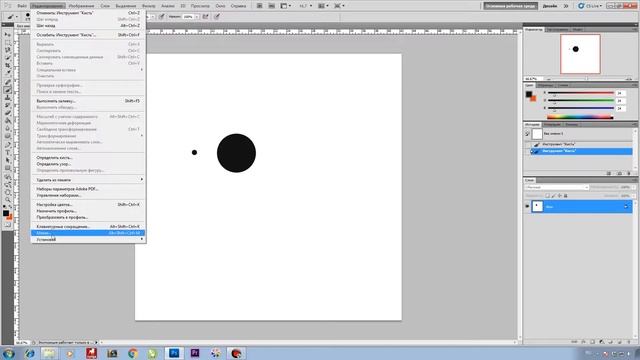Toggle lock image pixels
This screenshot has width=640, height=360.
point(553,196)
